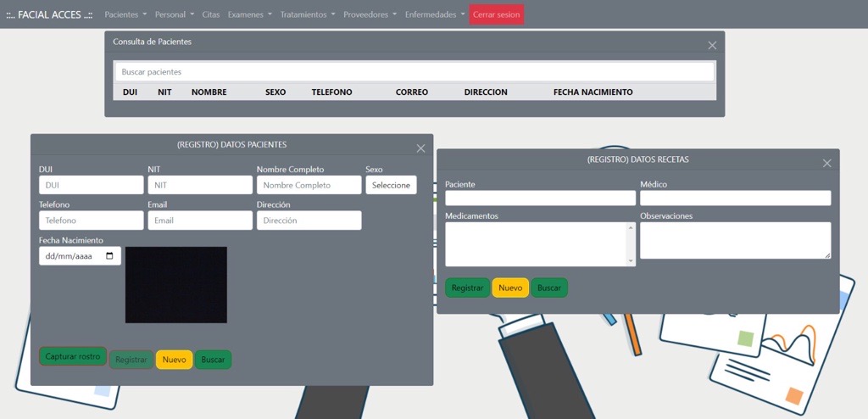Open the Examenes dropdown menu
The width and height of the screenshot is (868, 419).
(x=249, y=14)
